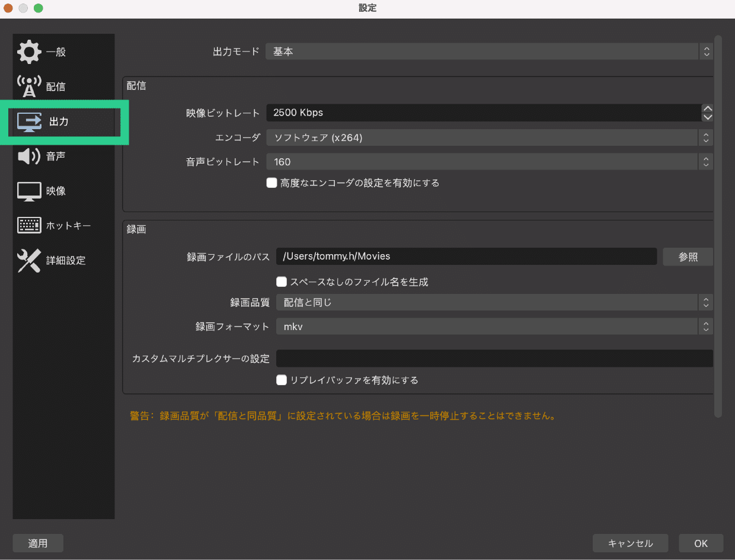Decrease 映像ビットレート with the down arrow
Viewport: 735px width, 560px height.
click(x=707, y=117)
